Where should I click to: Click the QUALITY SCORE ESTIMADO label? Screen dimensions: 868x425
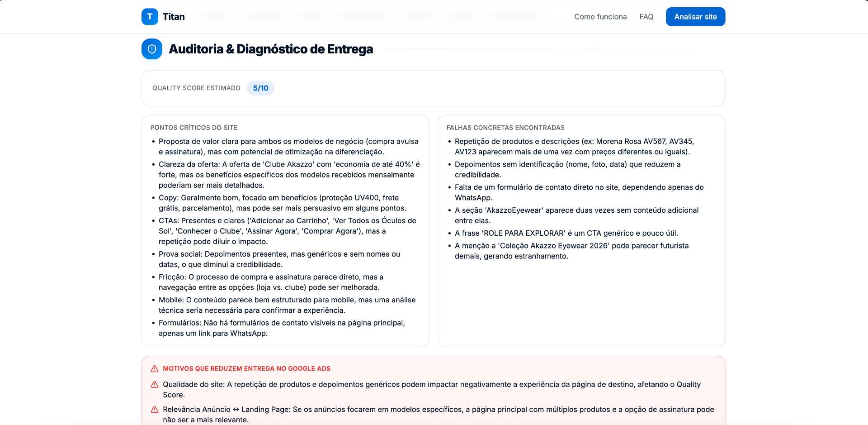click(196, 88)
